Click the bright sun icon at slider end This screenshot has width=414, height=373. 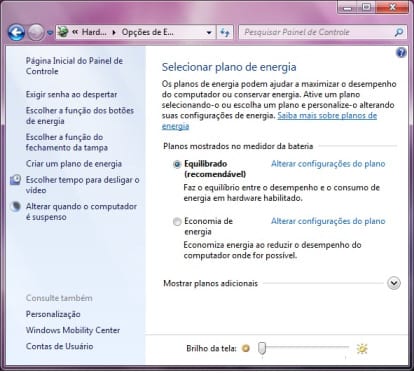(x=362, y=349)
